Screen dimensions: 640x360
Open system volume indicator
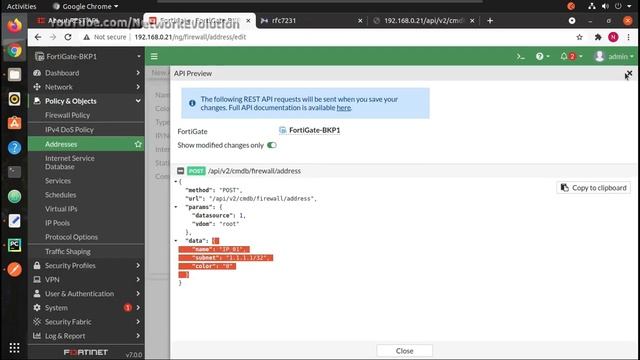(605, 6)
